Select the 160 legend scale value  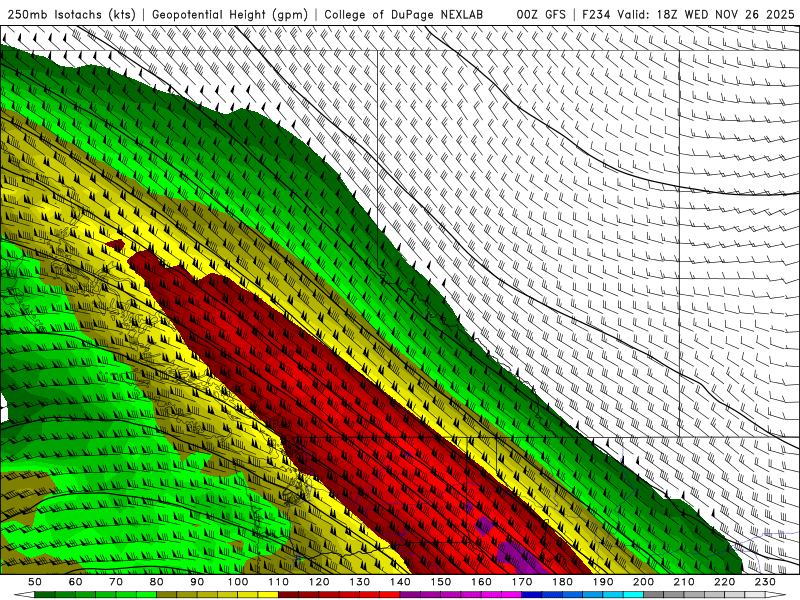click(x=481, y=582)
